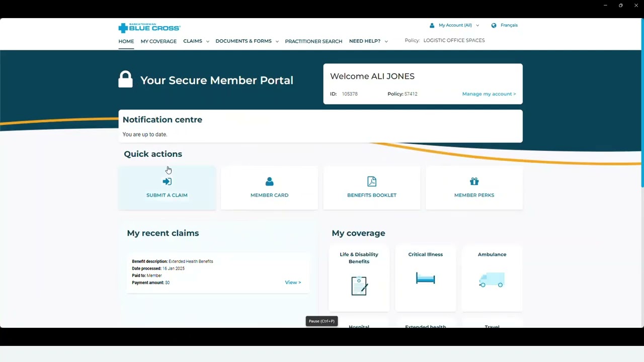Screen dimensions: 644x362
Task: Click the globe language icon
Action: [494, 25]
